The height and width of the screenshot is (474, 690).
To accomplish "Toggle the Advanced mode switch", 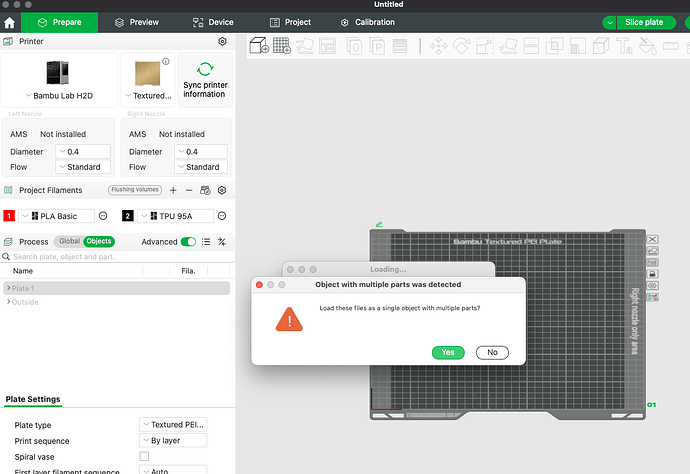I will point(188,242).
